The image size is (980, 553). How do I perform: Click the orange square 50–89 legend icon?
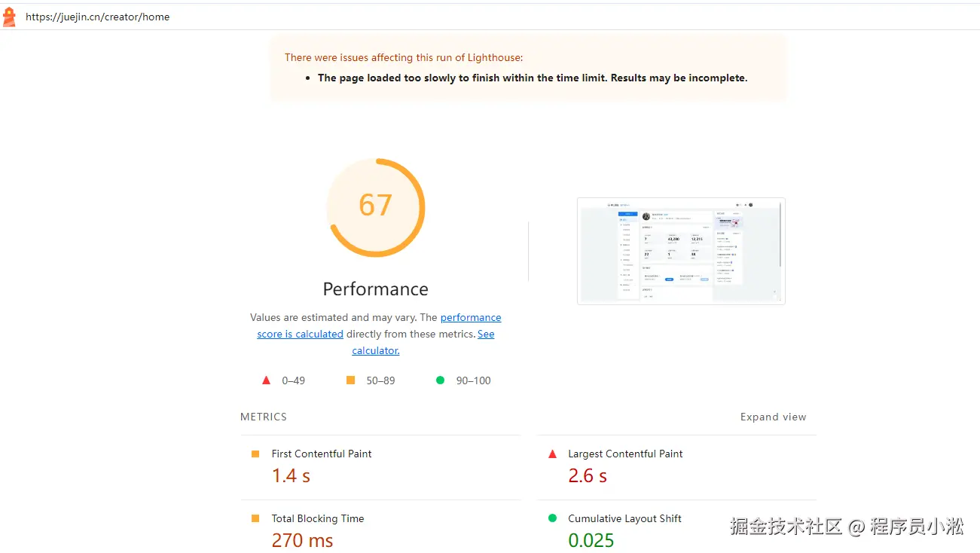(350, 380)
